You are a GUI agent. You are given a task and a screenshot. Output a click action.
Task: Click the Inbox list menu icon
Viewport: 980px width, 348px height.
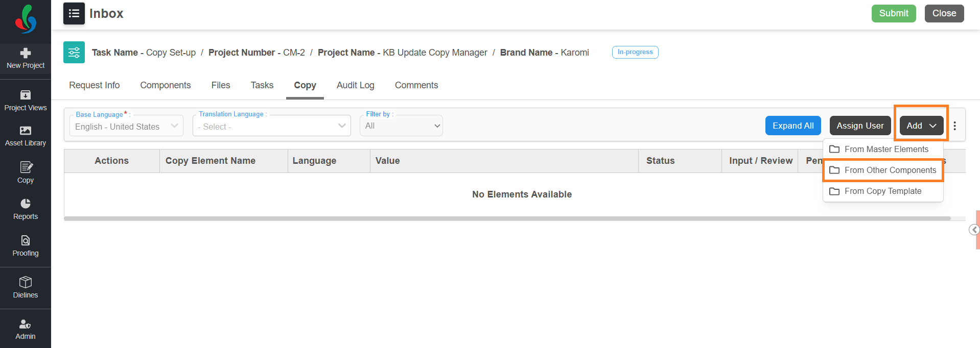(x=74, y=13)
